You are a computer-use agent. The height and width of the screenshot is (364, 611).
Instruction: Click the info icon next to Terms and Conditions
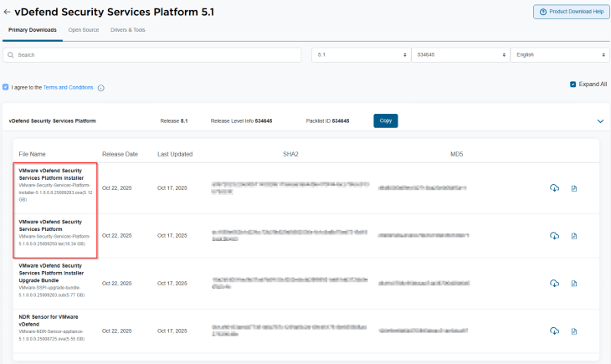point(101,88)
